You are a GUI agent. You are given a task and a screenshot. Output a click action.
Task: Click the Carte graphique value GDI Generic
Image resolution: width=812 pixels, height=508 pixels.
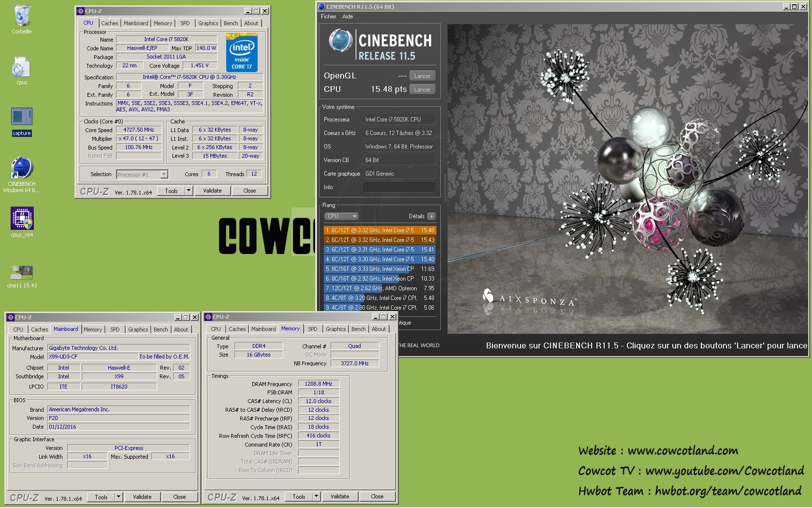(399, 174)
